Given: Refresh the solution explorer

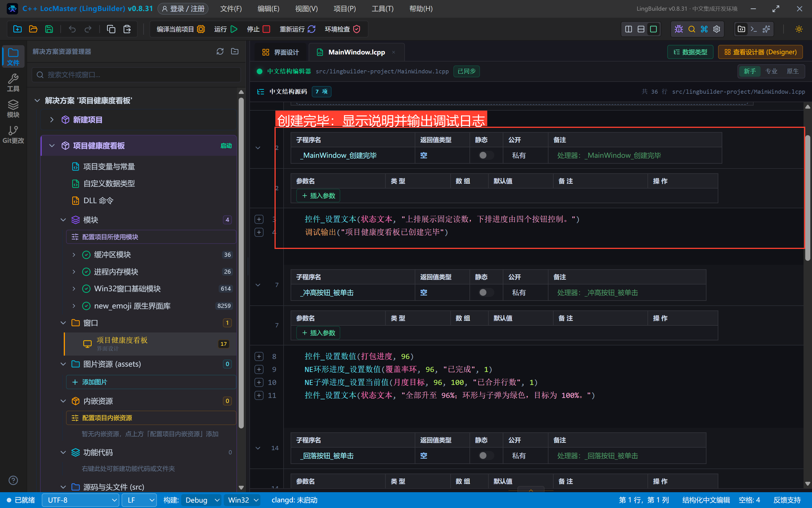Looking at the screenshot, I should coord(220,51).
